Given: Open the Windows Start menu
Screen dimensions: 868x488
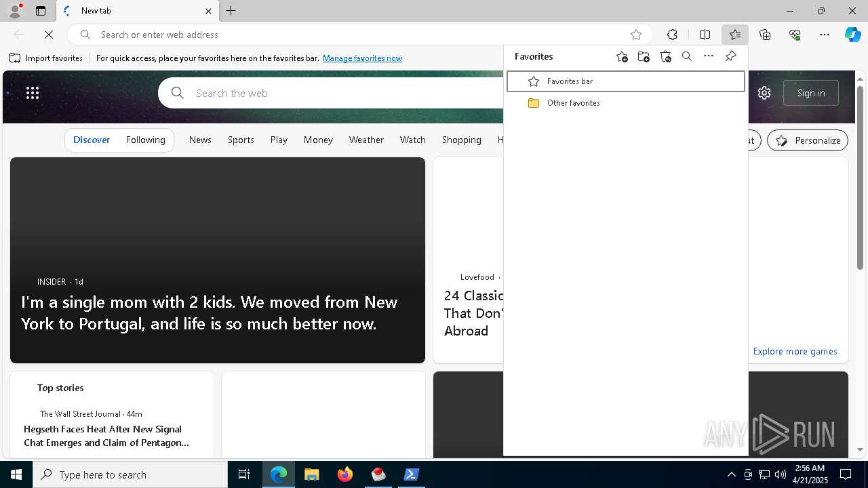Looking at the screenshot, I should coord(16,474).
